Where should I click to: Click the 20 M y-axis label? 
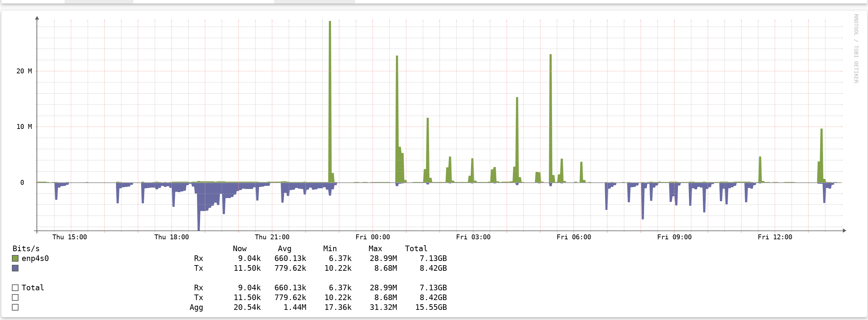(x=24, y=71)
